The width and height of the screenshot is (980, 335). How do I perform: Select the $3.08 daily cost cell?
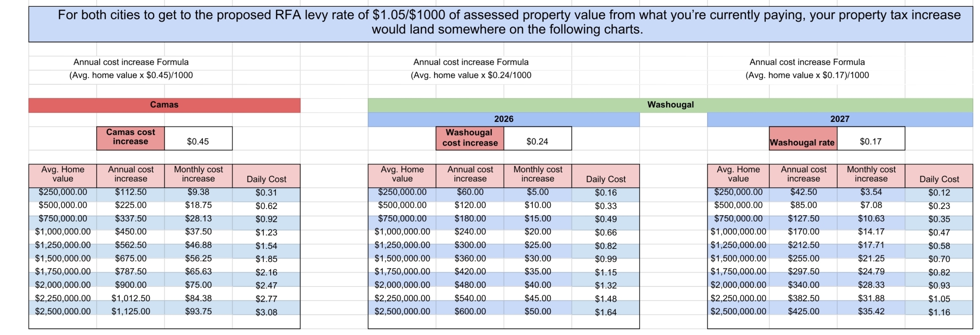(267, 312)
